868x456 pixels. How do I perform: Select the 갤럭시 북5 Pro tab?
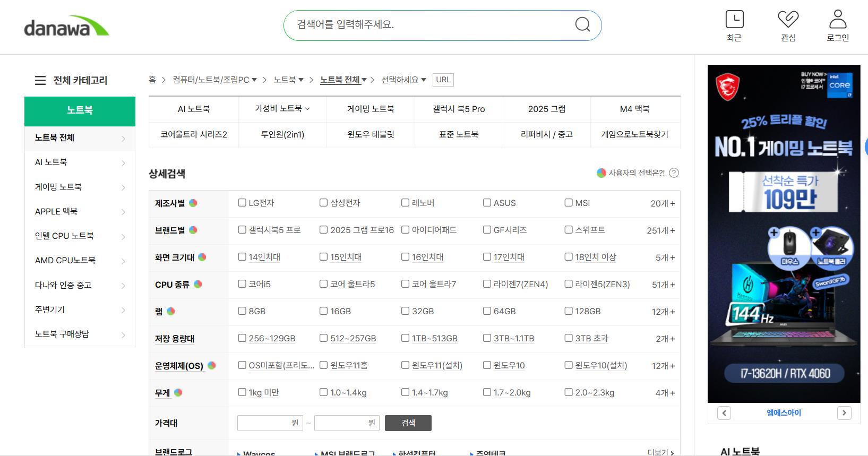(x=459, y=109)
